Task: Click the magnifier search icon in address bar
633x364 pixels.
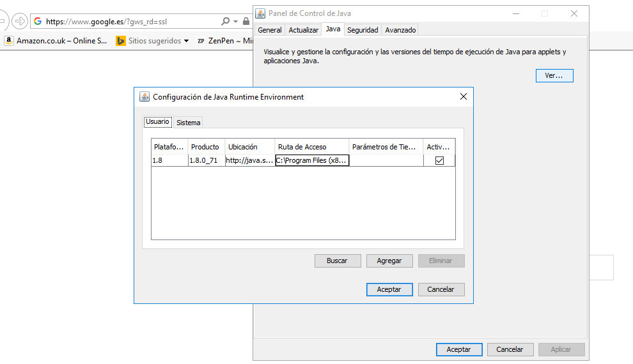Action: (225, 21)
